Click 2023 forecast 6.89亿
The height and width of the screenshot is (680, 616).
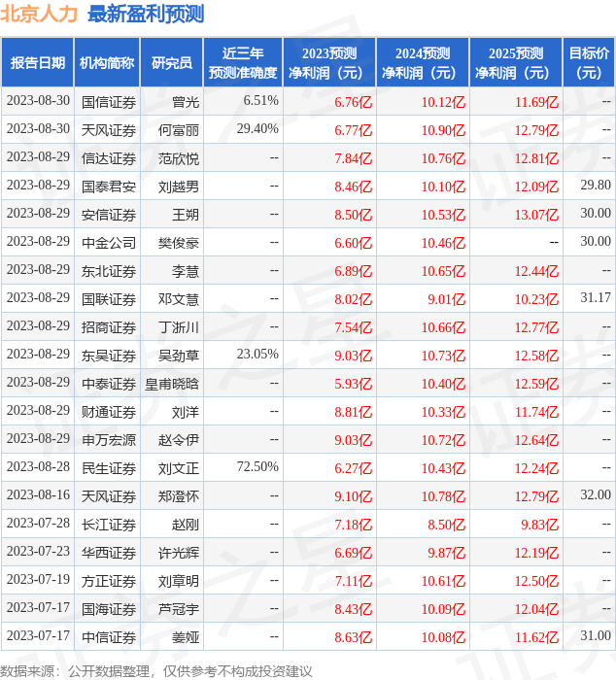point(353,271)
